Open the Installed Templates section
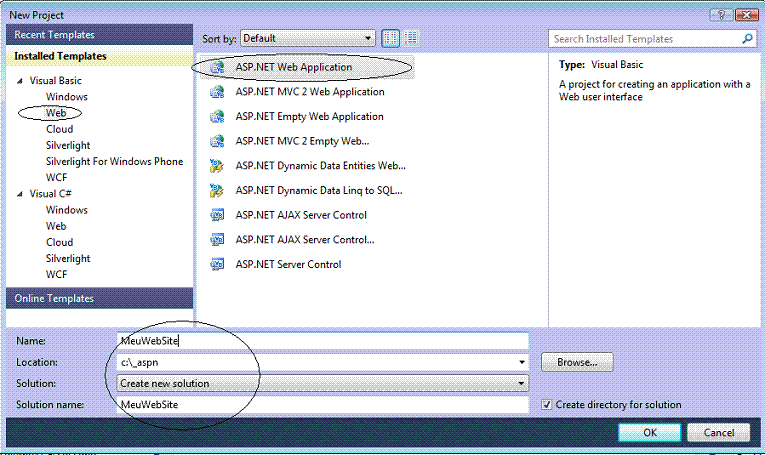The height and width of the screenshot is (455, 765). (100, 56)
